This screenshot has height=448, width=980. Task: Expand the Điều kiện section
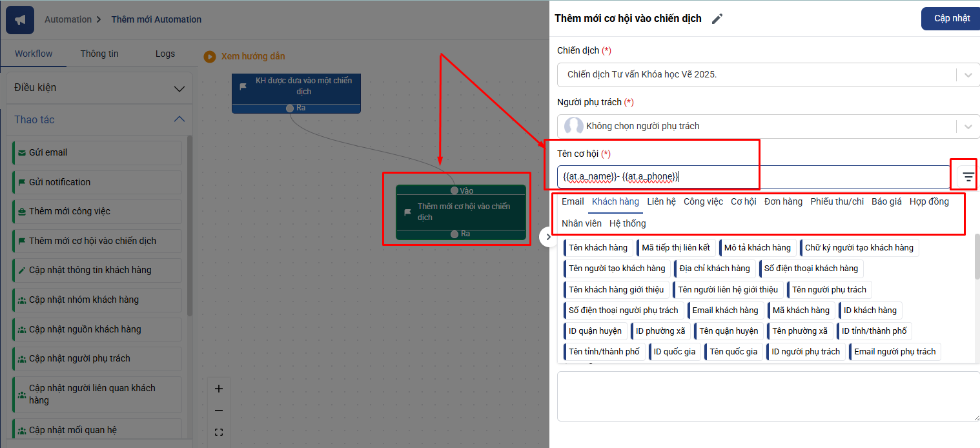click(x=179, y=88)
